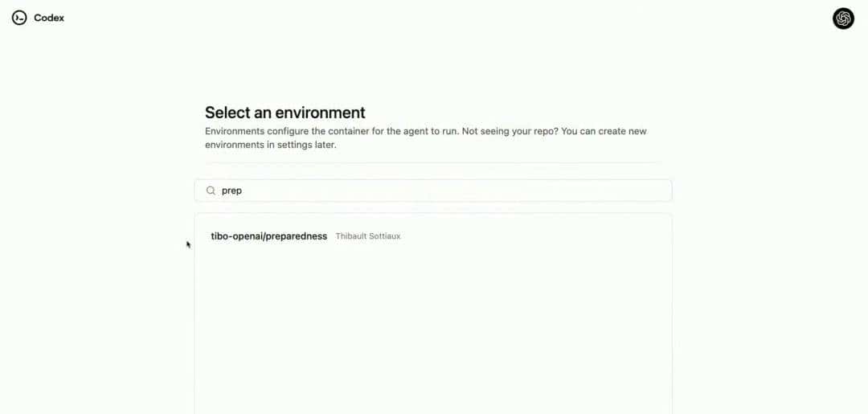Click the divider line below the description
Screen dimensions: 868x414
pos(434,162)
